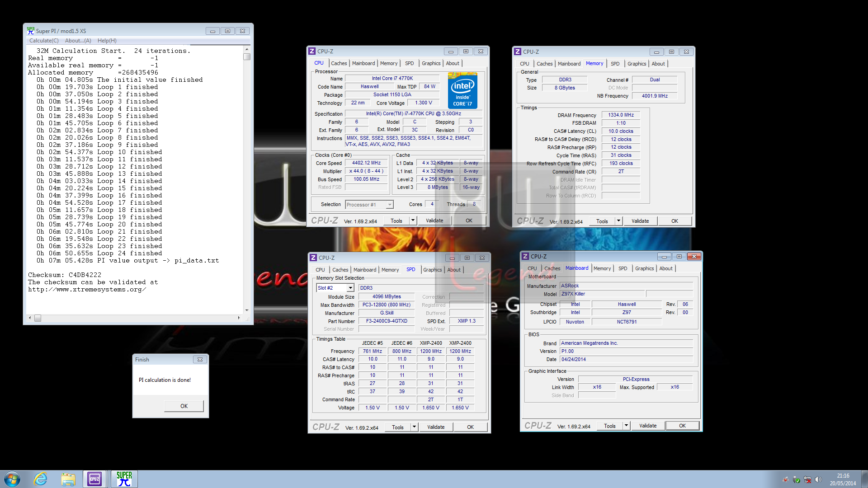
Task: Click the Checksum: C4DB4222 line
Action: point(65,275)
